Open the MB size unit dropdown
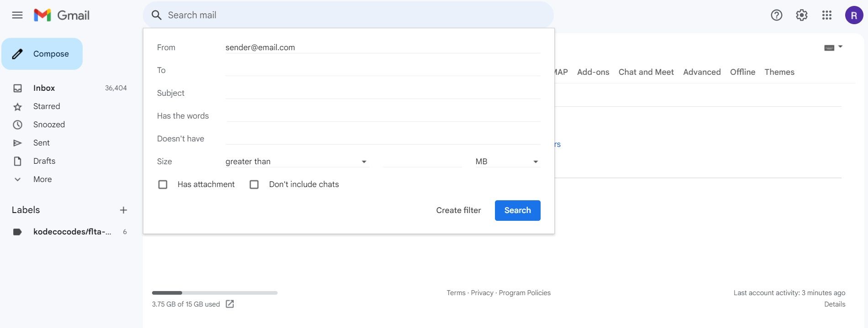Image resolution: width=868 pixels, height=328 pixels. point(507,161)
